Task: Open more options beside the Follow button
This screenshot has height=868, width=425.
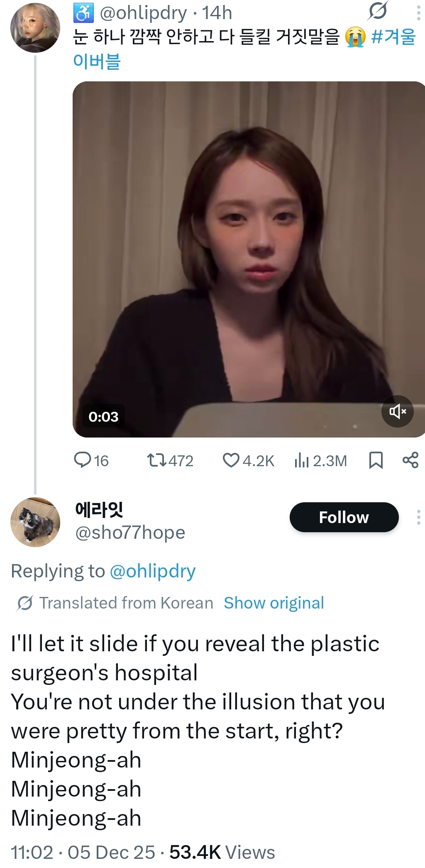Action: click(x=418, y=517)
